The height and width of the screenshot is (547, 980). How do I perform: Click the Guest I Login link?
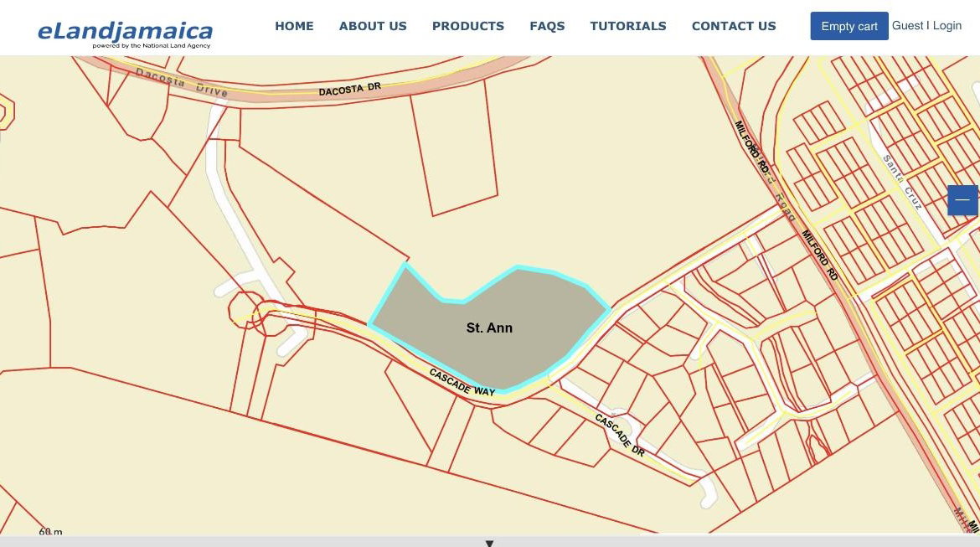[x=926, y=26]
